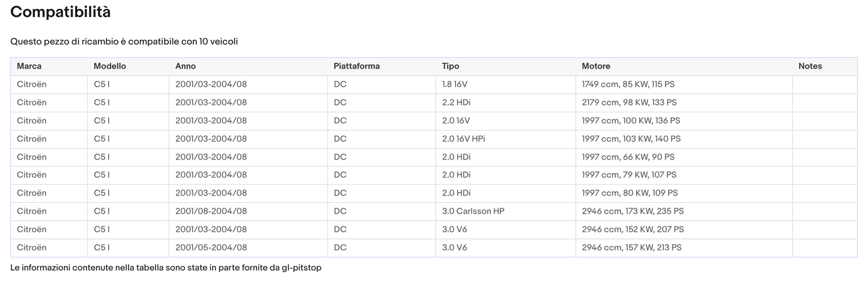
Task: Click the gl-pitstop footer note text
Action: pyautogui.click(x=166, y=267)
